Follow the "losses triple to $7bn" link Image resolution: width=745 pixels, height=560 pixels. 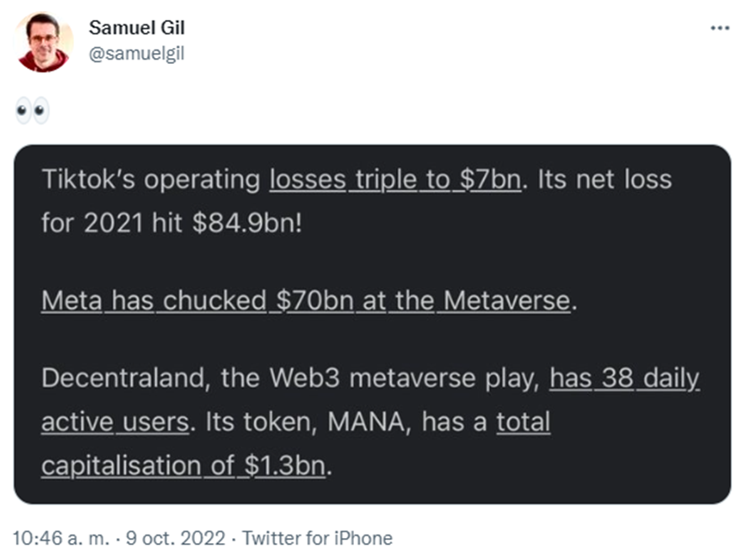tap(395, 180)
